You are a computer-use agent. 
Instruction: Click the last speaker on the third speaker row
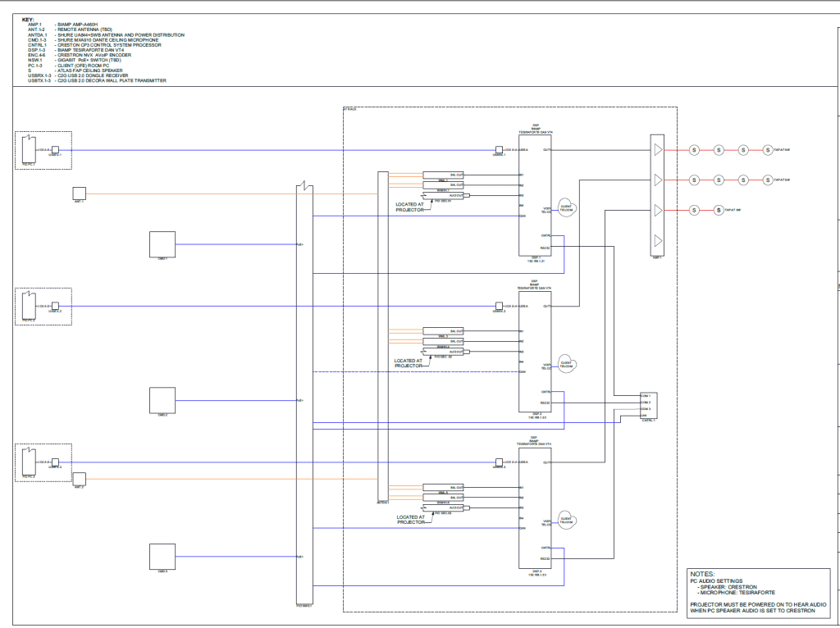[719, 210]
